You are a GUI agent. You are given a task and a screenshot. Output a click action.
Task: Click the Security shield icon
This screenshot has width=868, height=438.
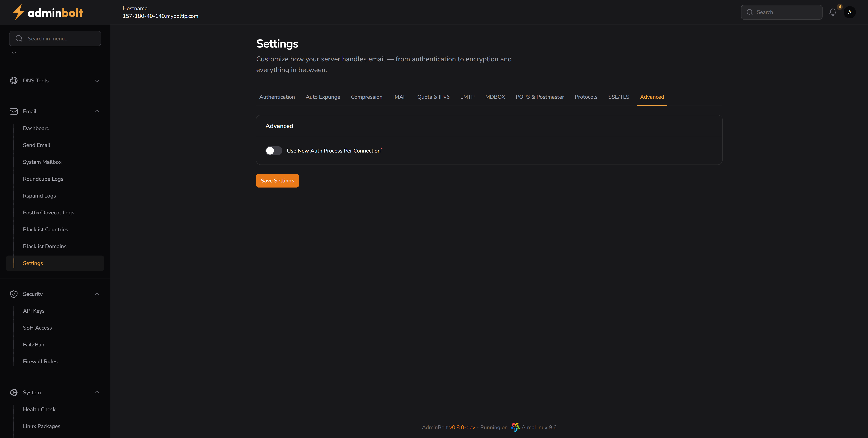[x=14, y=294]
